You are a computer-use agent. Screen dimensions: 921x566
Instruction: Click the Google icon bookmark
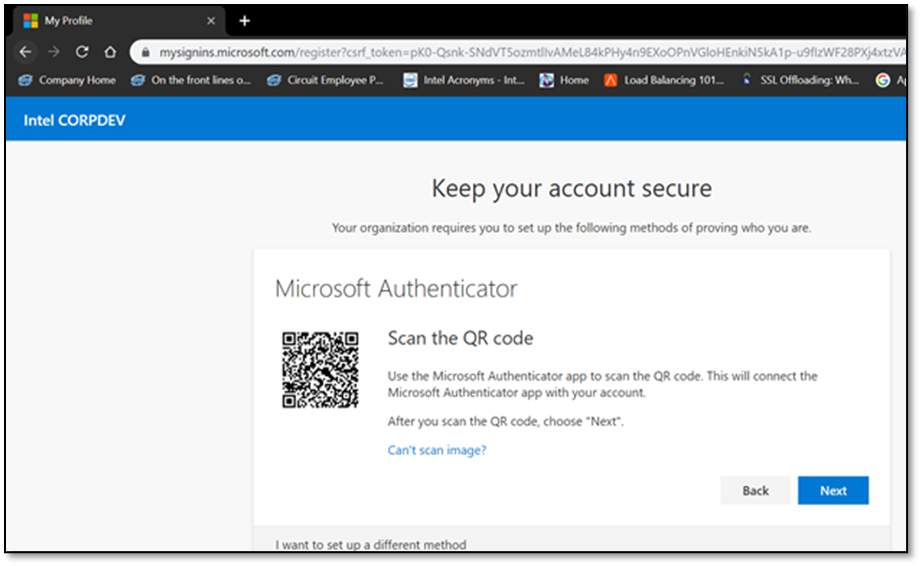[x=882, y=80]
